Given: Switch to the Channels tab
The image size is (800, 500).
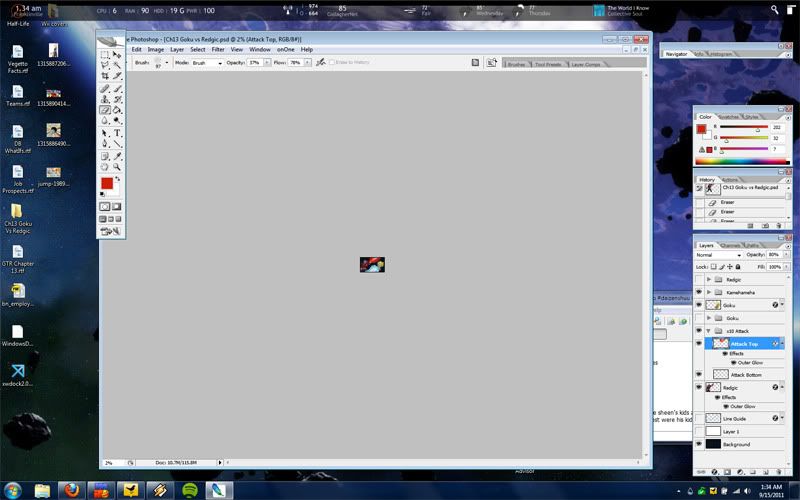Looking at the screenshot, I should [x=729, y=245].
